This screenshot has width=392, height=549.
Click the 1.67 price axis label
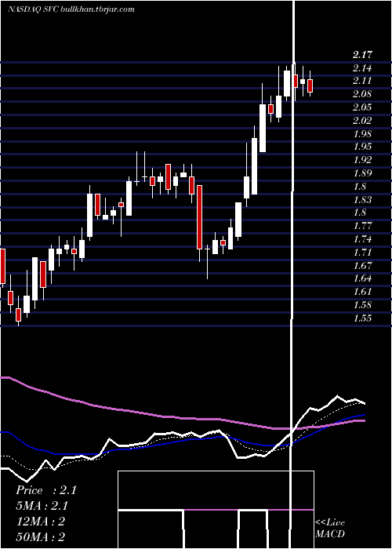(x=362, y=265)
